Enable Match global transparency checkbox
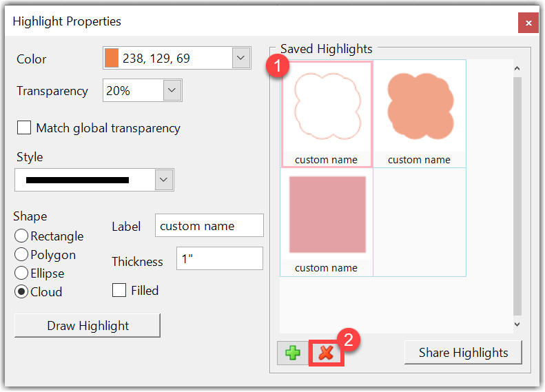Viewport: 545px width, 392px height. coord(24,127)
